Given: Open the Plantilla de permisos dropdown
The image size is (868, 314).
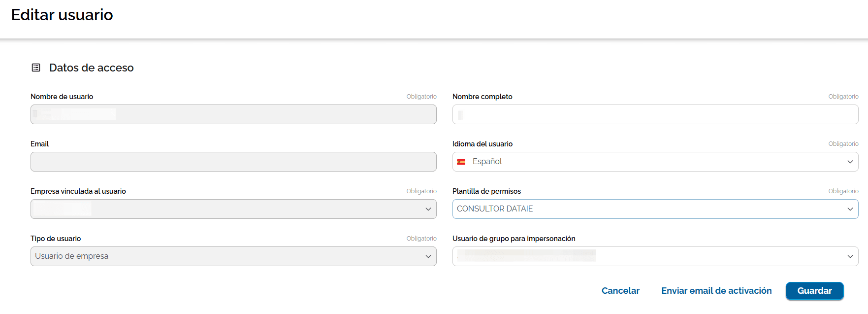Looking at the screenshot, I should point(655,209).
